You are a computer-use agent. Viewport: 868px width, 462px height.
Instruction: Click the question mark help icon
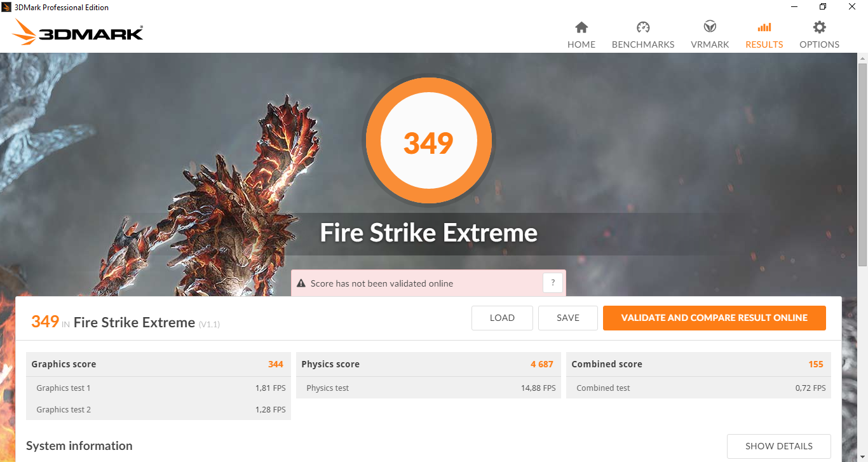coord(553,283)
